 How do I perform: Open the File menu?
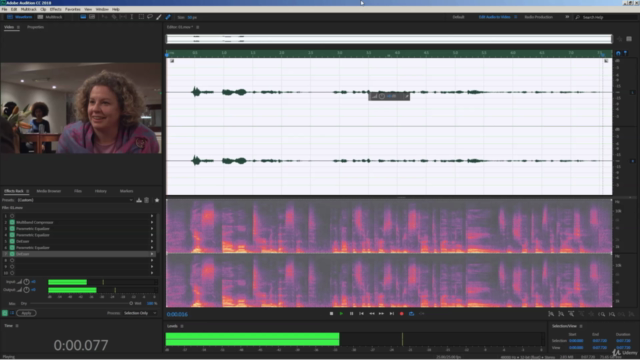(x=4, y=9)
